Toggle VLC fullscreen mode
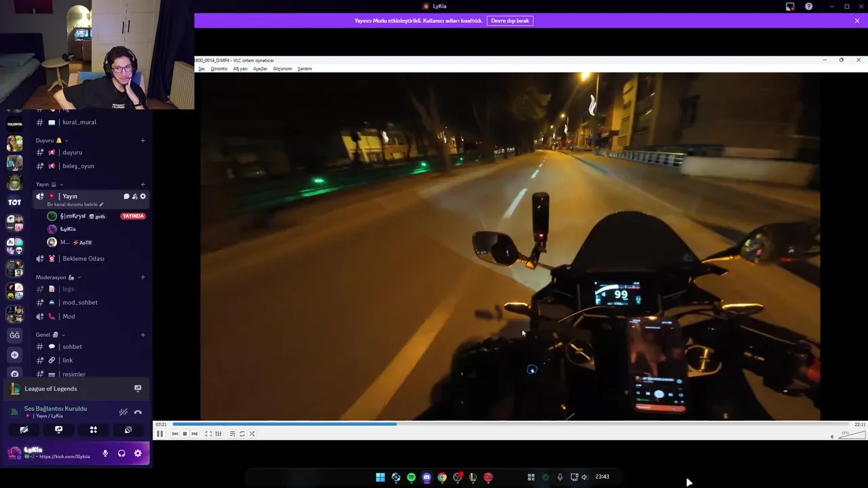Viewport: 868px width, 488px height. (209, 434)
